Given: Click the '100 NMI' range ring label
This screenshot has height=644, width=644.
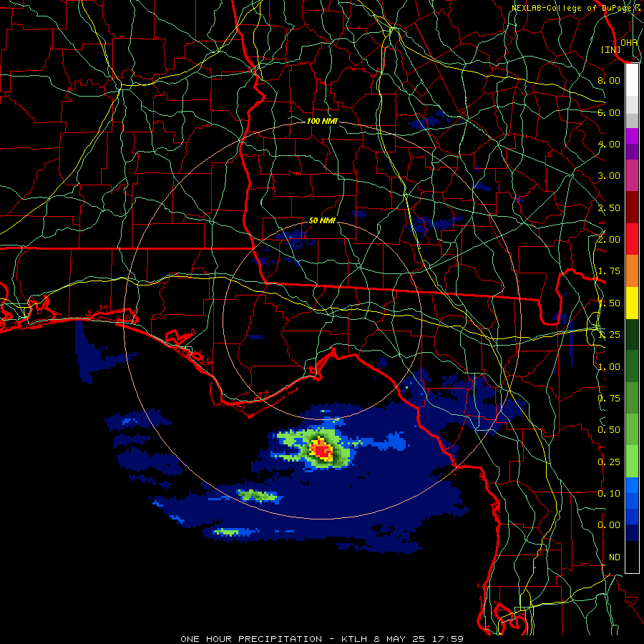Looking at the screenshot, I should [322, 121].
